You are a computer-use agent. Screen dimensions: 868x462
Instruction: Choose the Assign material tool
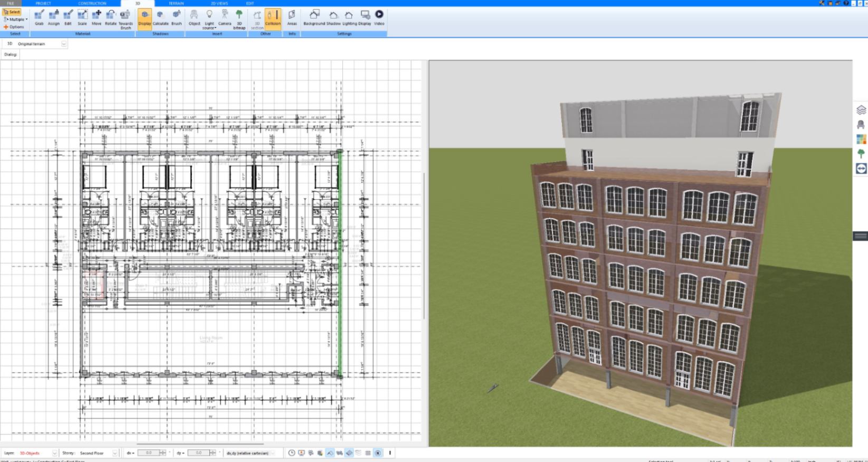pyautogui.click(x=54, y=17)
